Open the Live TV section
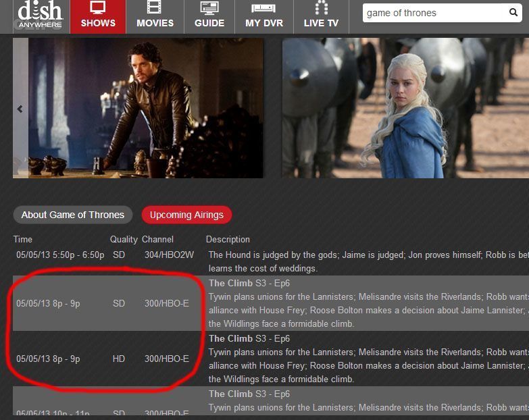This screenshot has width=529, height=420. coord(321,16)
